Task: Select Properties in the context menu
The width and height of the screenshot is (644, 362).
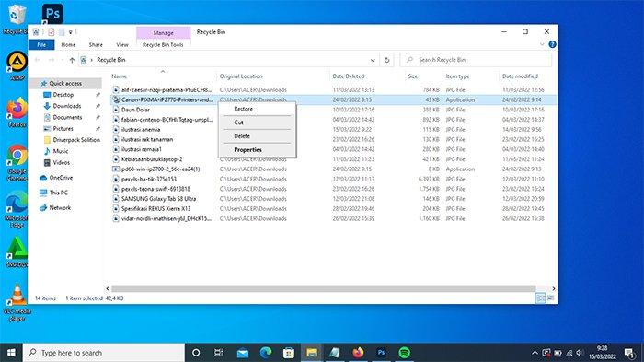Action: (247, 150)
